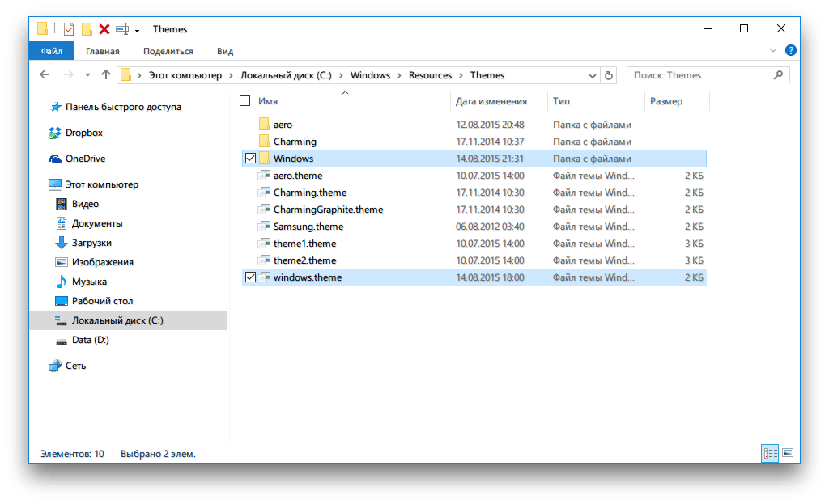This screenshot has width=829, height=504.
Task: Click Resources in the address breadcrumb
Action: point(430,75)
